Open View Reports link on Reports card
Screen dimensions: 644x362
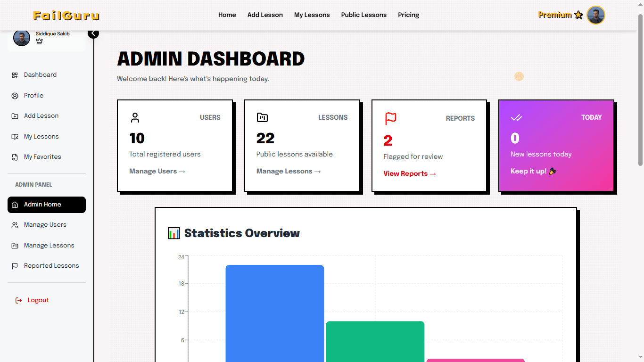pos(409,173)
